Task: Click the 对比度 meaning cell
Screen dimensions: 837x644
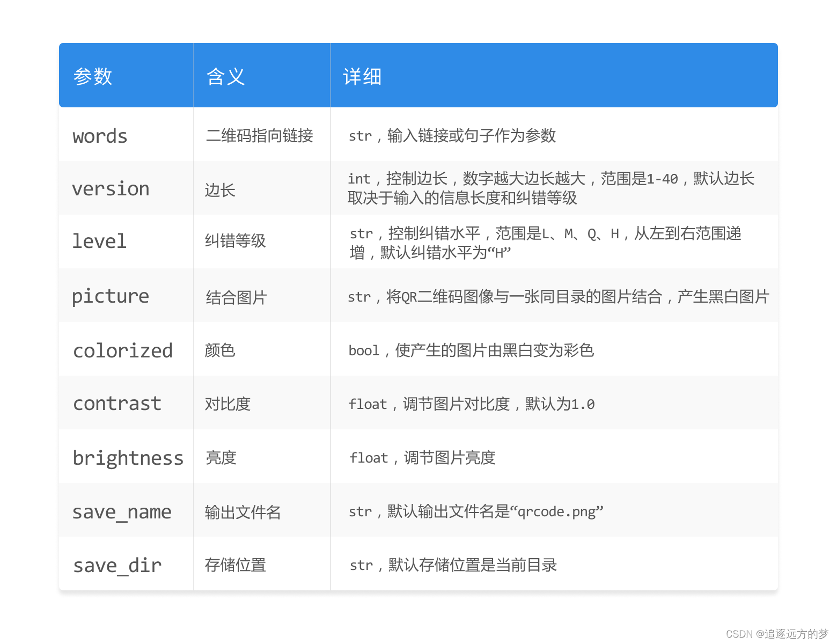Action: 262,402
